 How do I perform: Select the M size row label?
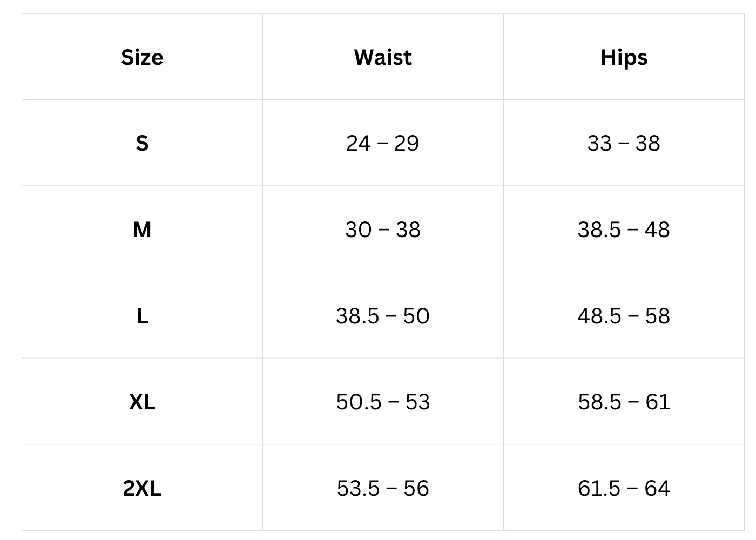coord(142,230)
